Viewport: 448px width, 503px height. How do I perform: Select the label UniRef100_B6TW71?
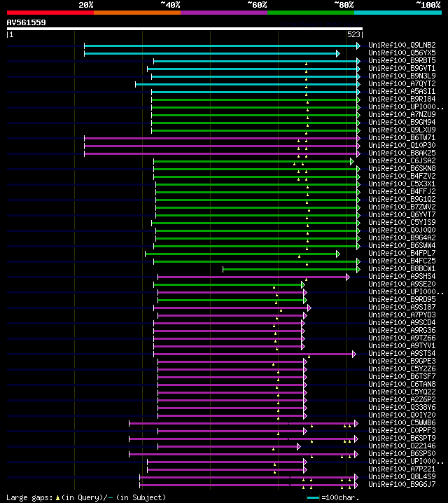[402, 137]
